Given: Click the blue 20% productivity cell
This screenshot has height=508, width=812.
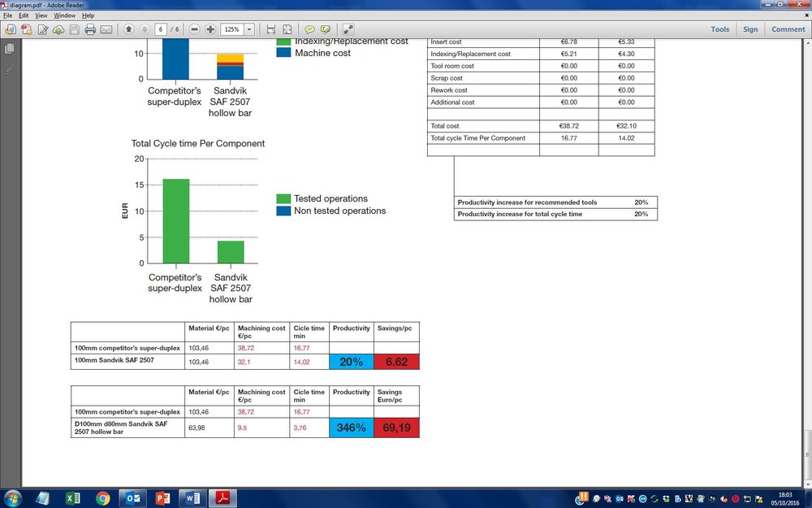Looking at the screenshot, I should tap(351, 362).
